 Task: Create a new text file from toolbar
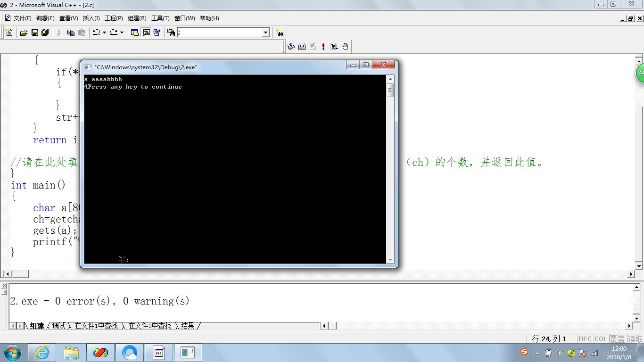(x=9, y=33)
